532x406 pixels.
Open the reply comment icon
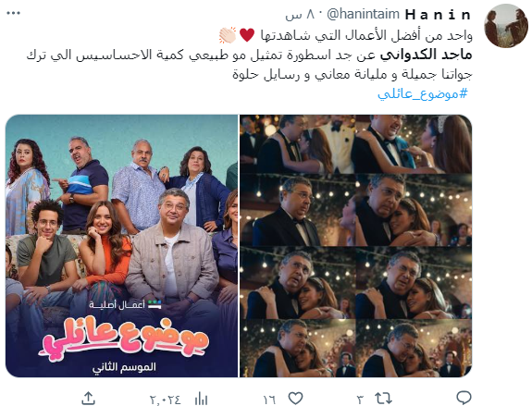point(464,398)
